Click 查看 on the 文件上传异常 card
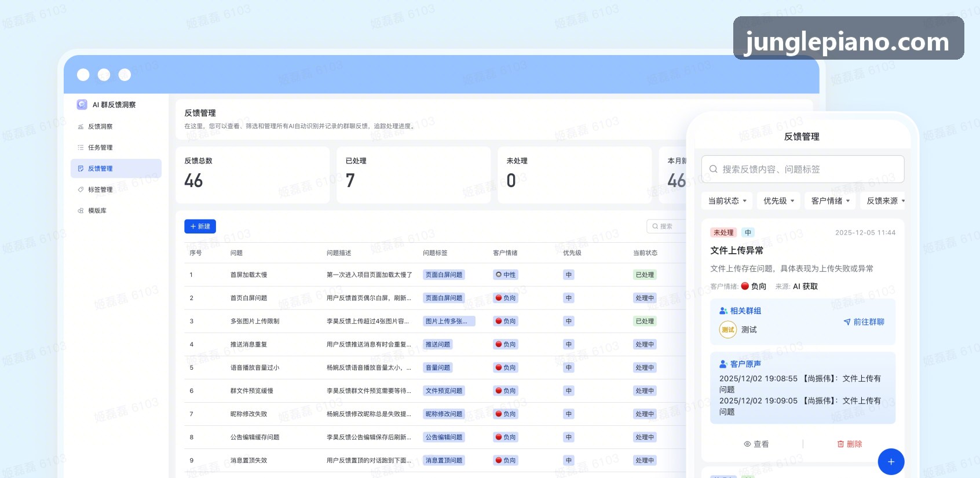 coord(756,444)
